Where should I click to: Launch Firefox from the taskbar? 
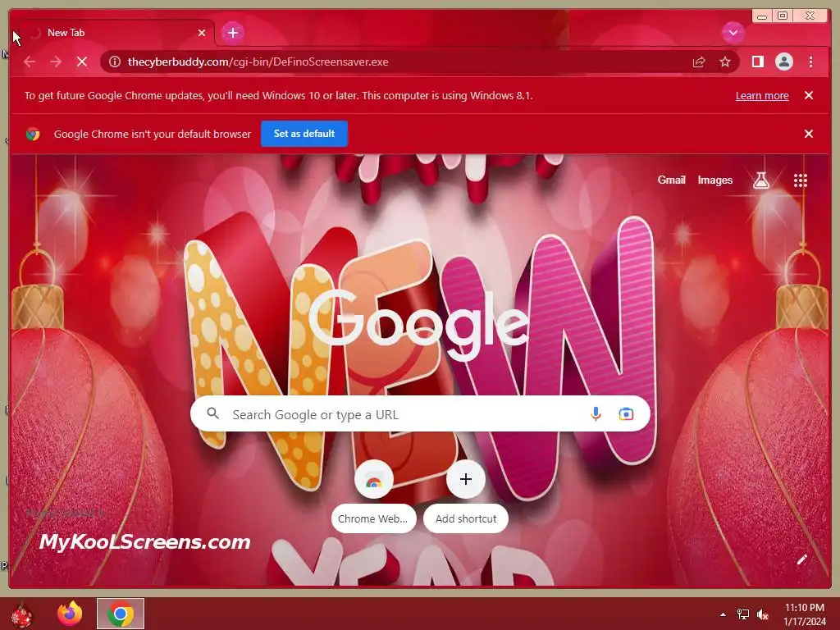tap(70, 614)
